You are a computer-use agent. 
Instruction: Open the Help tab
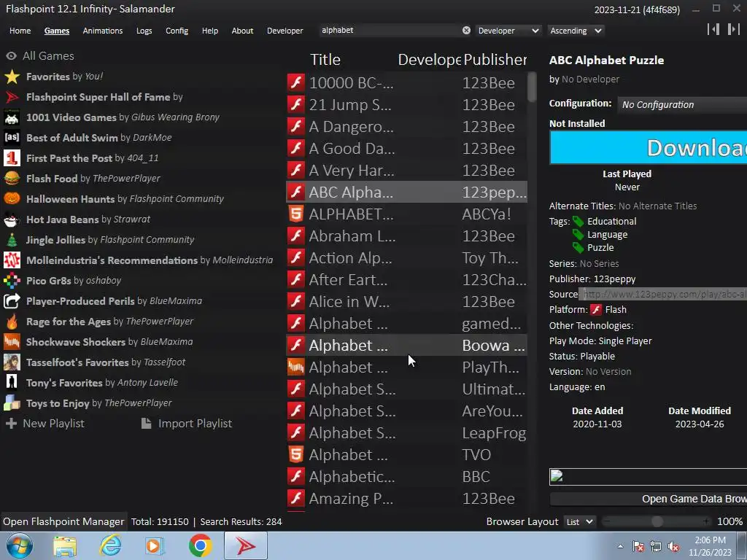pyautogui.click(x=210, y=31)
